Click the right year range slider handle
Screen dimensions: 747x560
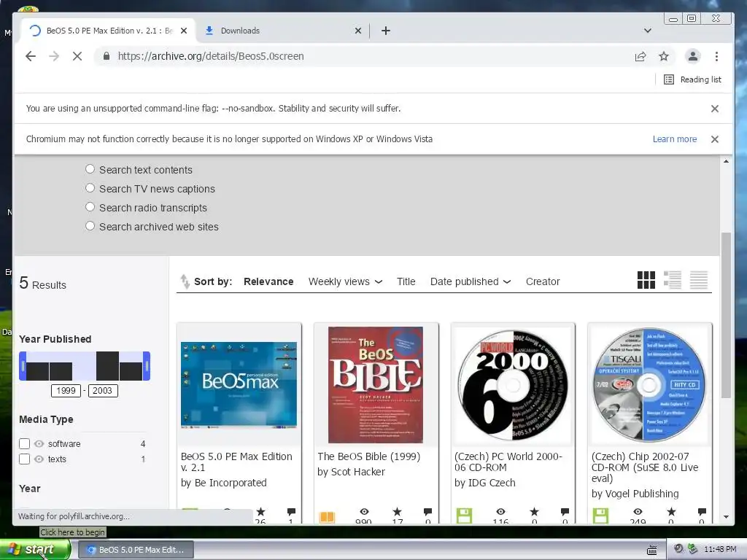tap(147, 366)
